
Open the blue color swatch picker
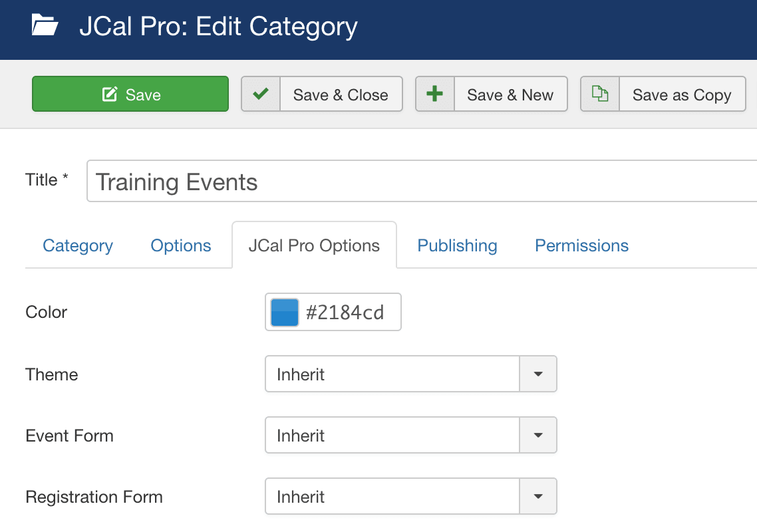[x=285, y=313]
